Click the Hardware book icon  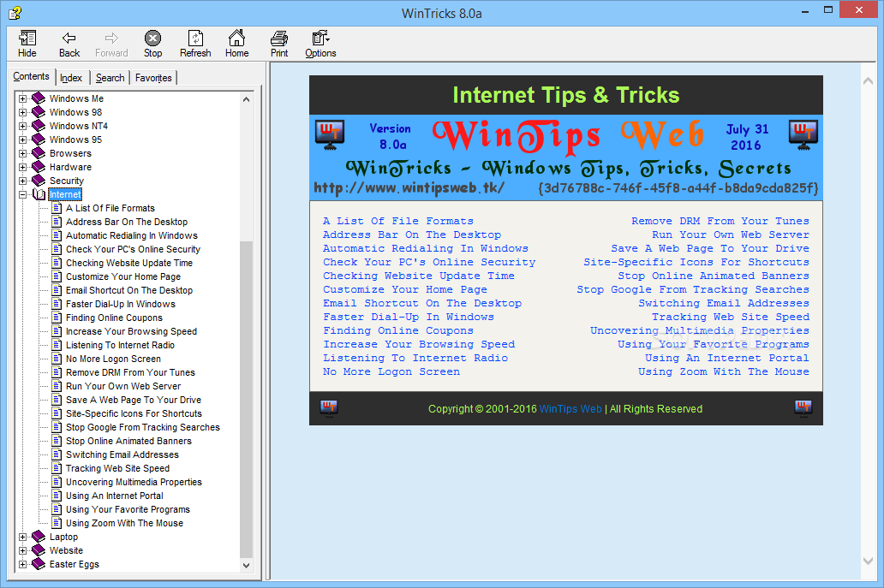[x=39, y=167]
